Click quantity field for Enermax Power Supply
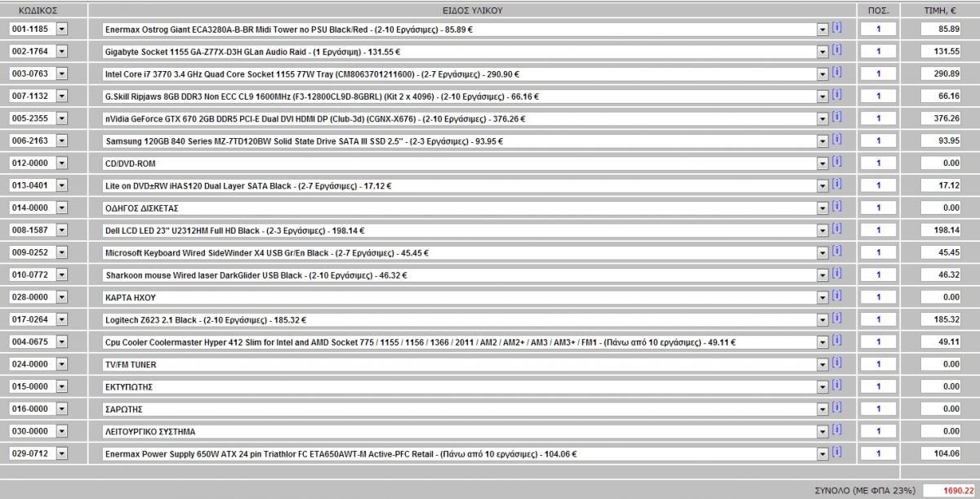The image size is (980, 499). pos(878,453)
